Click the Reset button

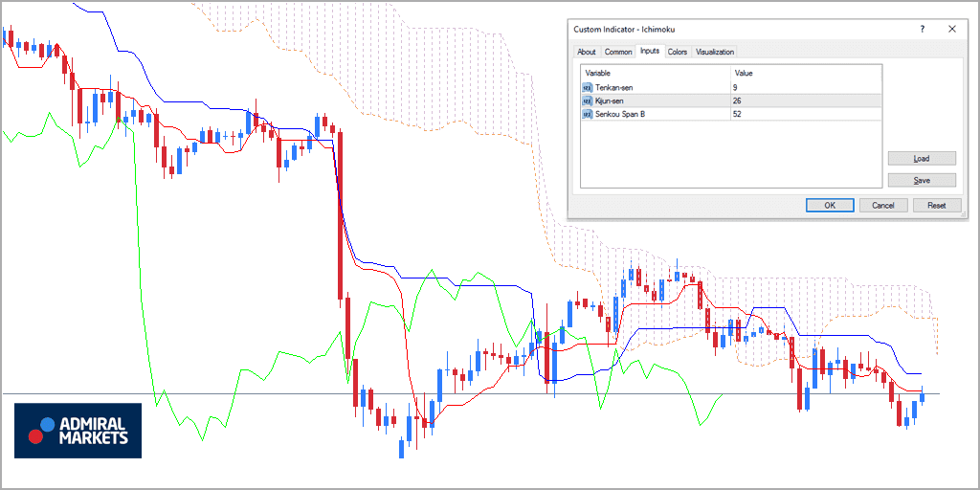point(936,205)
